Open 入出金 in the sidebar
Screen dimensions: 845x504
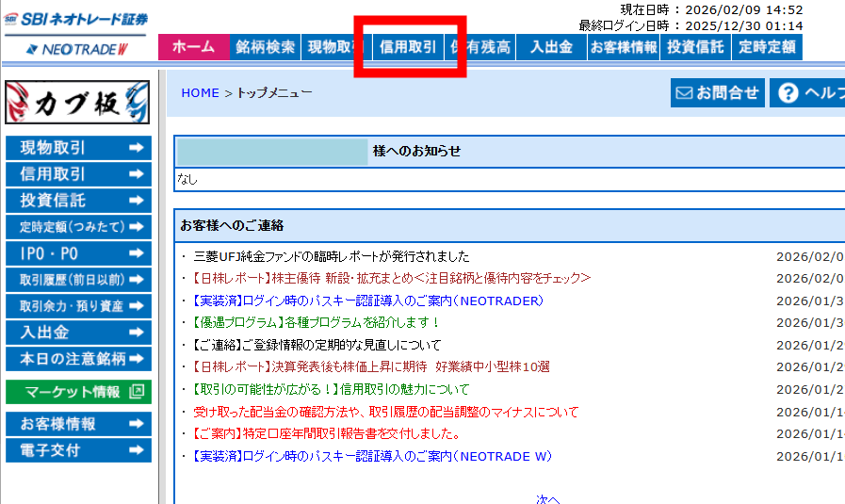click(x=78, y=333)
